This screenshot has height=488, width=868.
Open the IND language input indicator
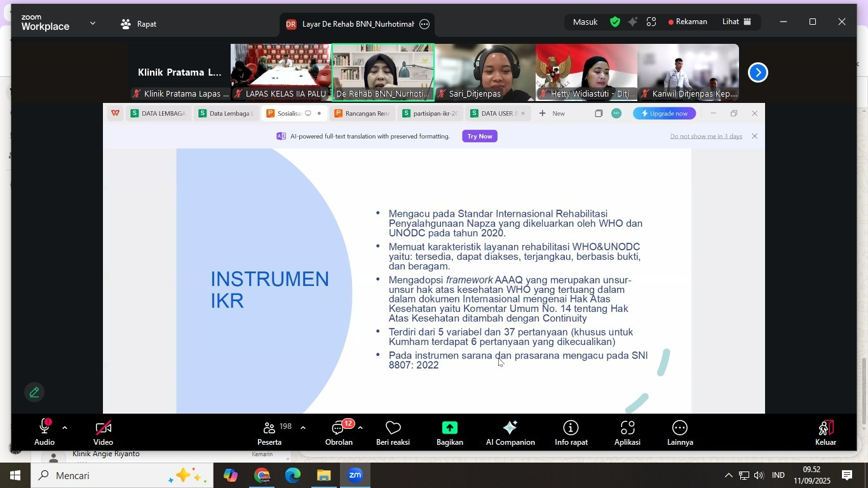click(778, 475)
